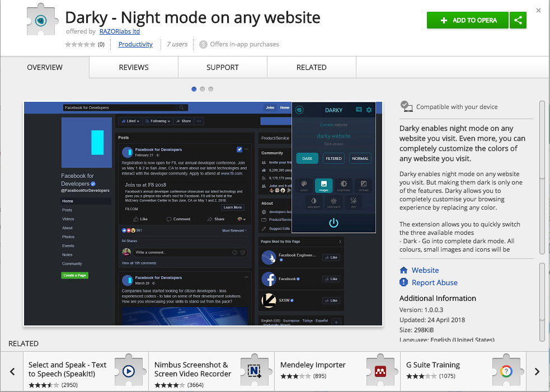Click the colors palette icon in Darky popup

pyautogui.click(x=304, y=185)
